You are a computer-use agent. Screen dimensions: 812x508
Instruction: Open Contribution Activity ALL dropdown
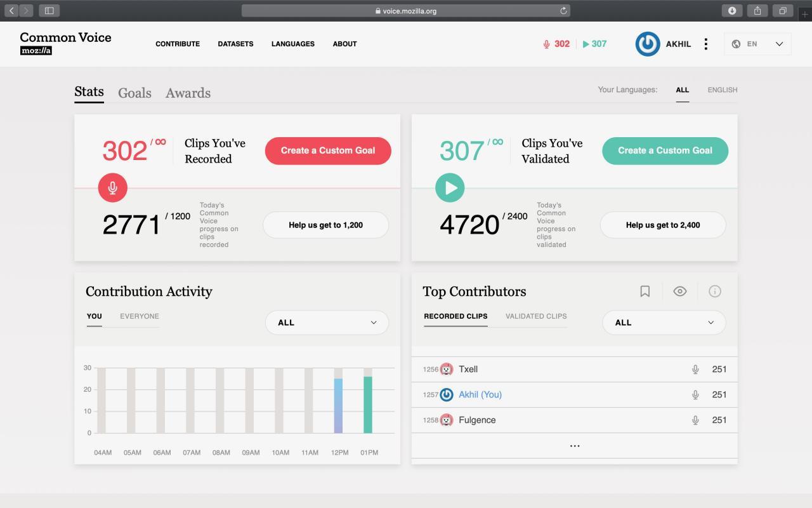pyautogui.click(x=327, y=323)
